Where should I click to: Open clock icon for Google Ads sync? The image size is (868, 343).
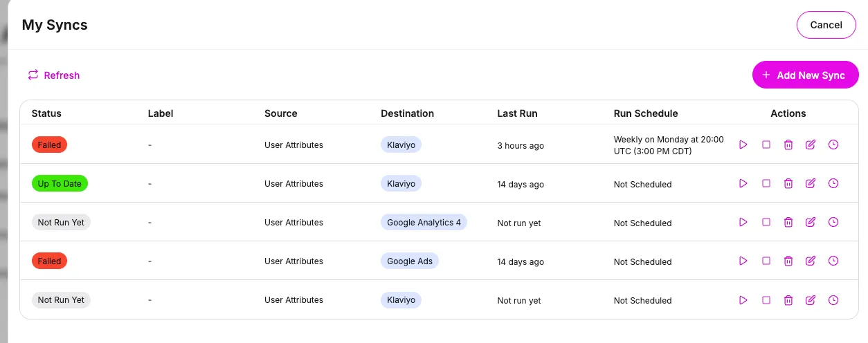[x=833, y=261]
